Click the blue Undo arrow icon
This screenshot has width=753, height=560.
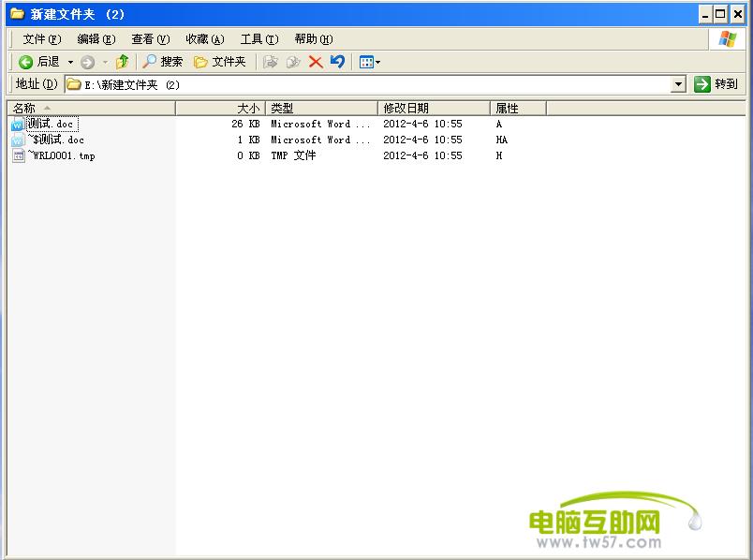337,62
